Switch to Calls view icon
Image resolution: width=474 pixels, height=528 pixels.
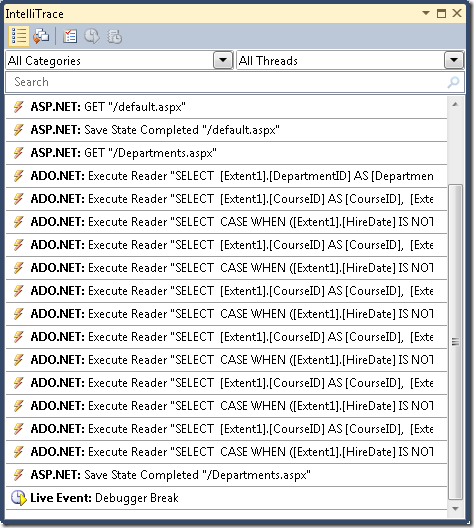coord(41,36)
